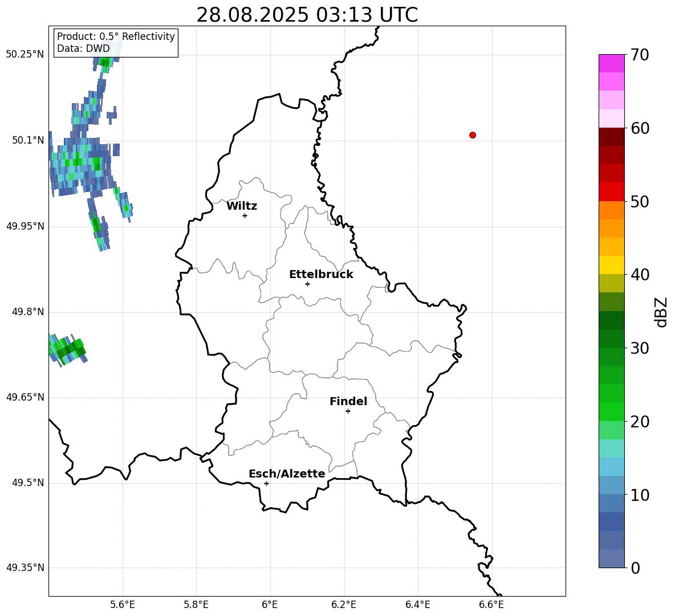Click the Ettelbruck city label

pos(321,275)
